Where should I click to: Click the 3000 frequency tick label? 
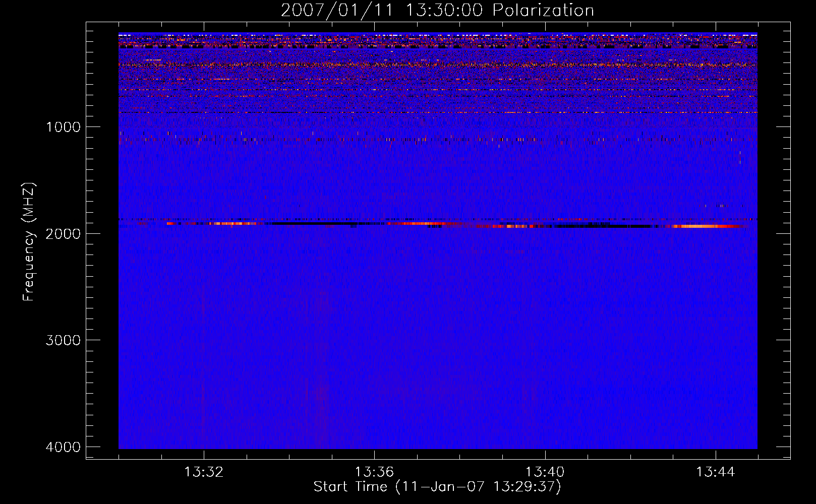pos(63,340)
